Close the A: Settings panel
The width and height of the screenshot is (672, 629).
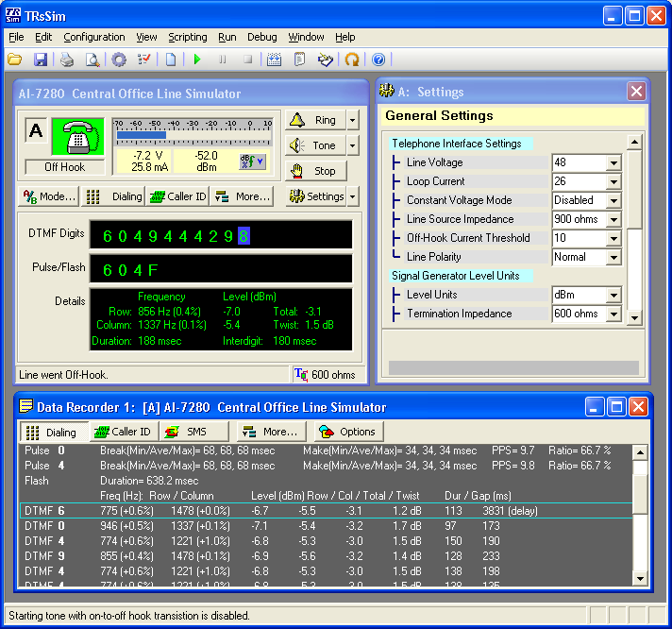coord(636,92)
